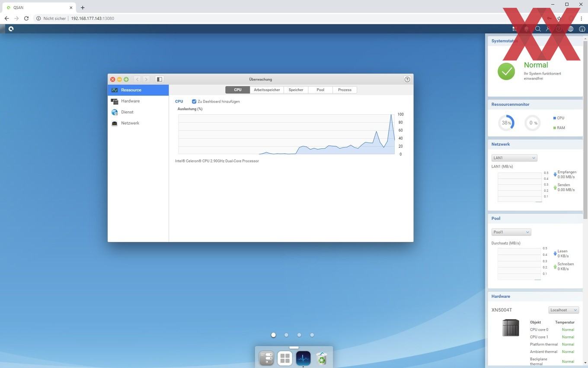Screen dimensions: 588x368
Task: Click 'Empfangen 0.00 MB/s' network value
Action: [566, 174]
